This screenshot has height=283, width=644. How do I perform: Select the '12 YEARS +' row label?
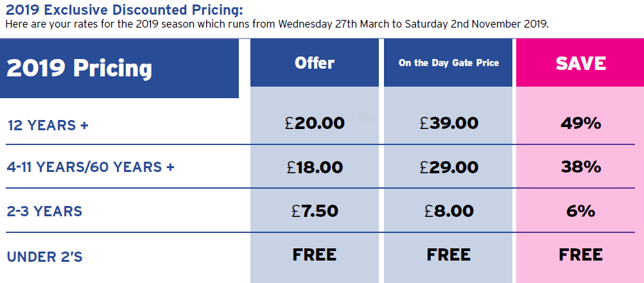48,124
